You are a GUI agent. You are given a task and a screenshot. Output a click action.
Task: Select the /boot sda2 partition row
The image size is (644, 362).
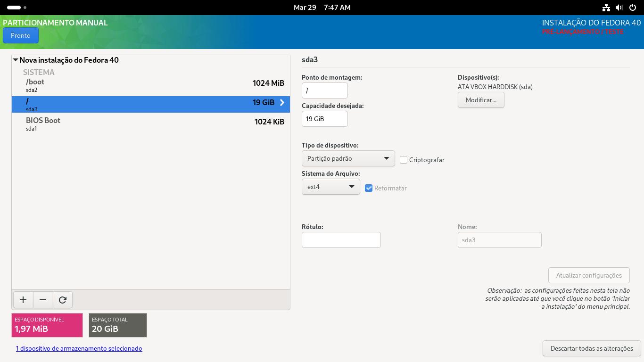(151, 85)
